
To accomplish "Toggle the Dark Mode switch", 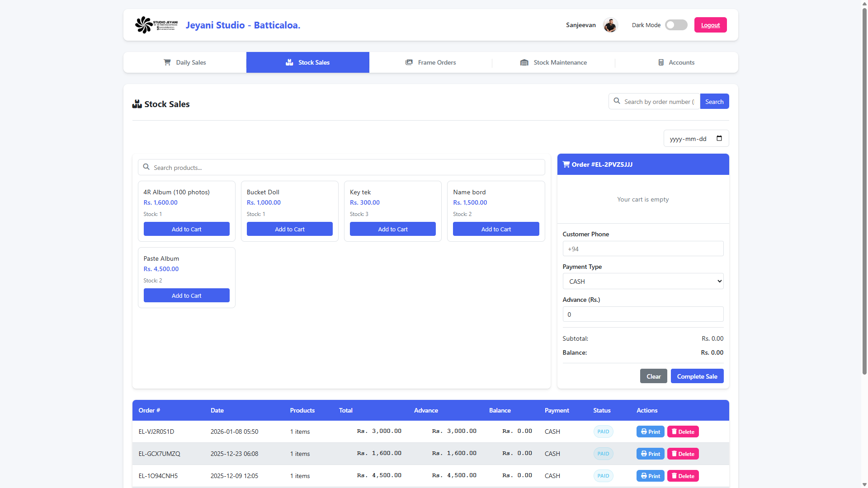I will 676,25.
